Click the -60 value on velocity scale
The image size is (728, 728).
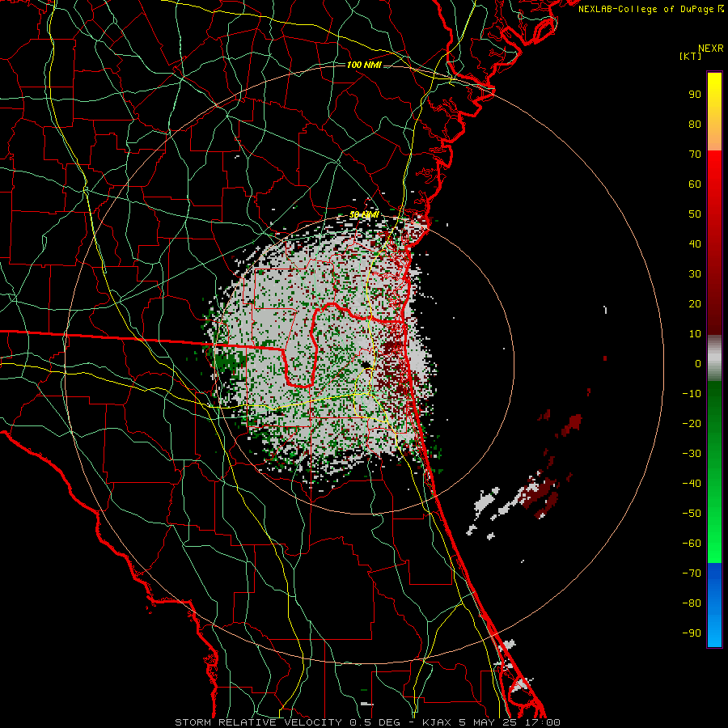pyautogui.click(x=692, y=544)
